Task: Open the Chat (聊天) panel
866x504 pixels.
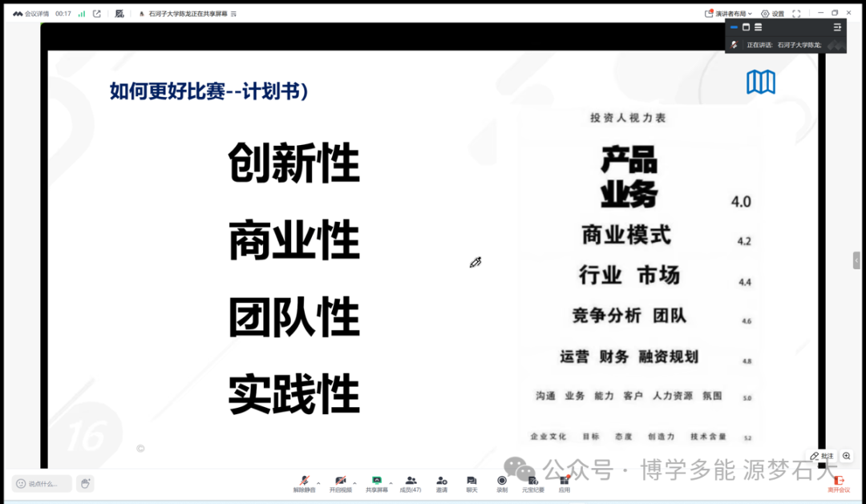Action: click(471, 483)
